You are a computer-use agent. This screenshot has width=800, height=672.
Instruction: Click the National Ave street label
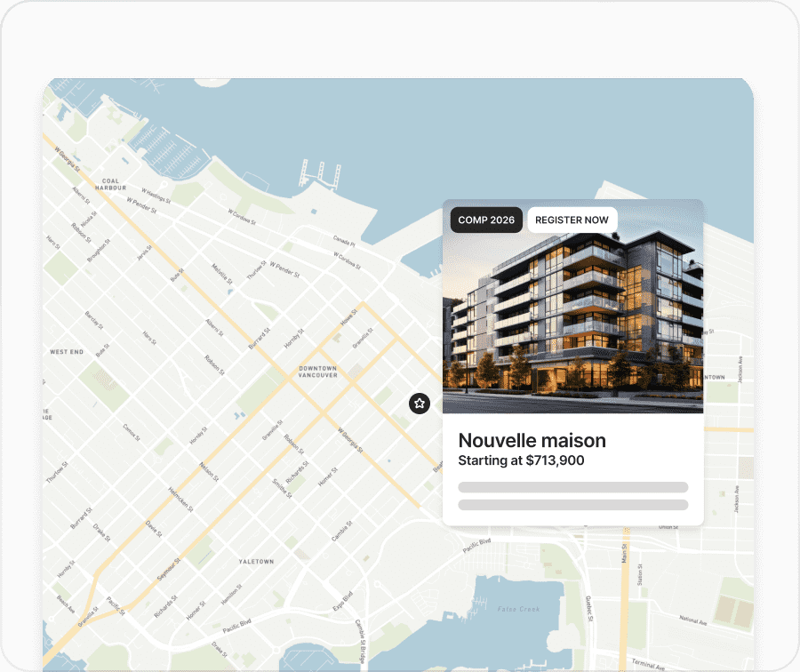[x=692, y=620]
